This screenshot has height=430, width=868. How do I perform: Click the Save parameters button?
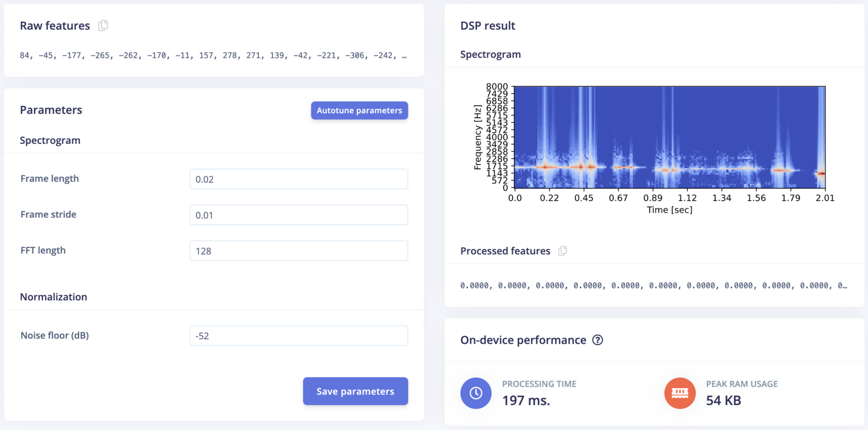355,391
